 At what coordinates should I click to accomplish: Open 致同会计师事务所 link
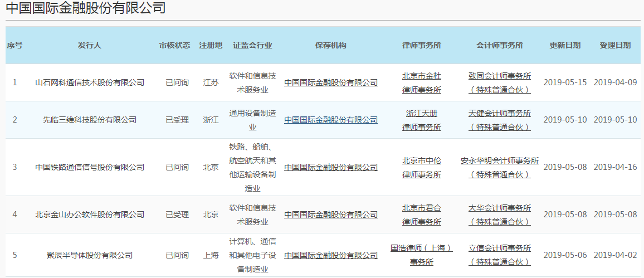click(x=499, y=82)
